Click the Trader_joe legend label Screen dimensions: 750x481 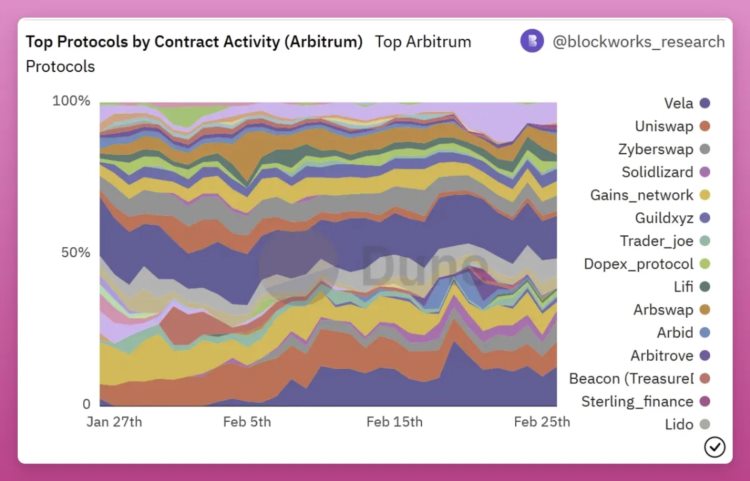pos(656,240)
